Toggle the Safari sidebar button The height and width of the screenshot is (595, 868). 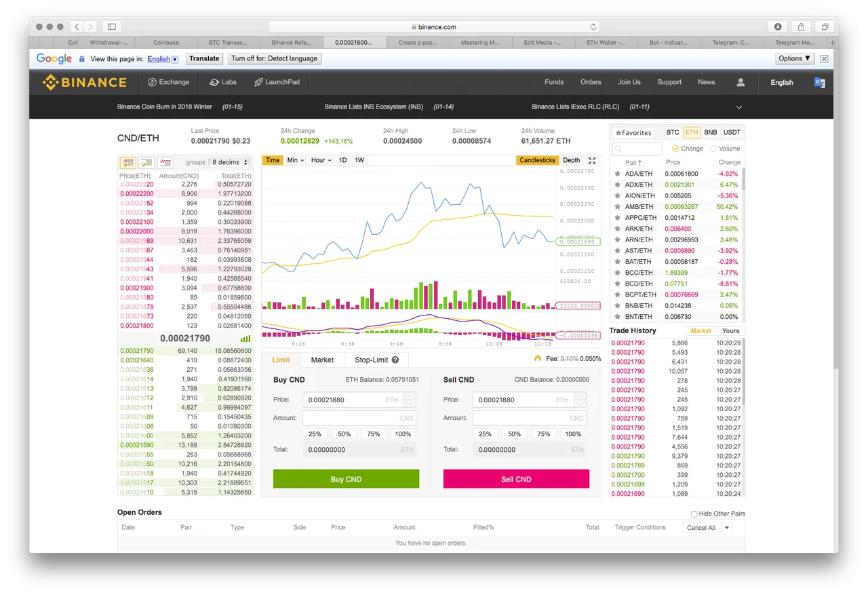[x=112, y=26]
